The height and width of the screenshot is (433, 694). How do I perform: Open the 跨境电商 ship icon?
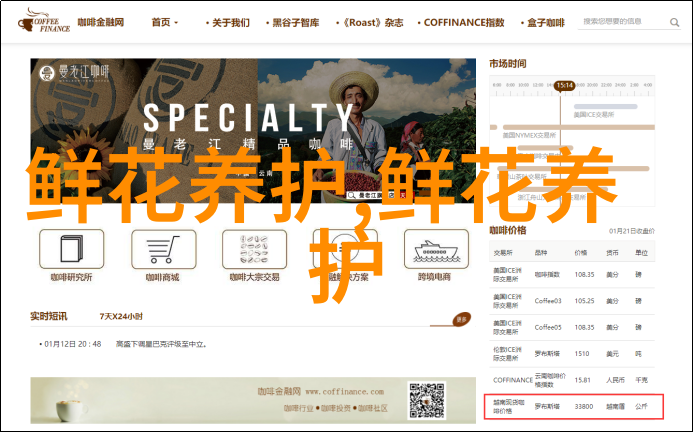(x=436, y=249)
